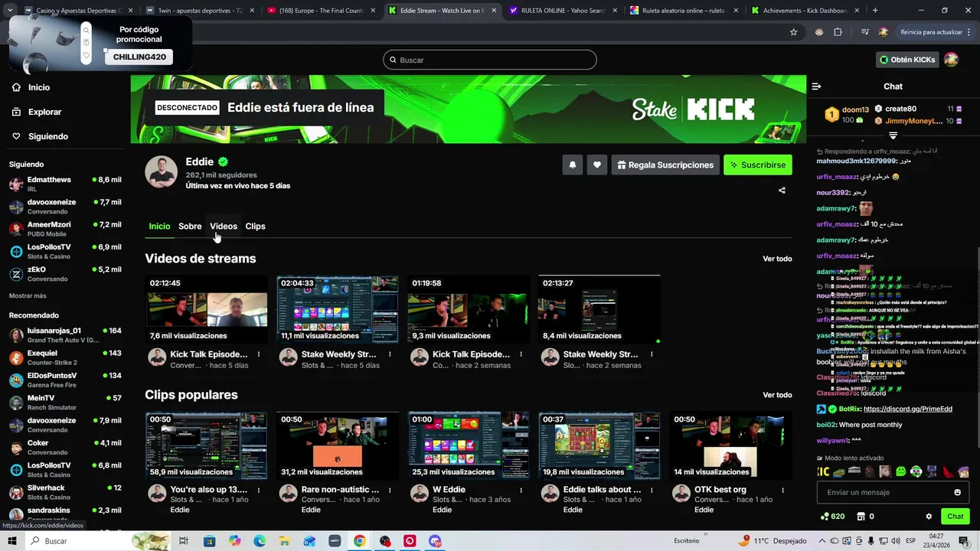Open options menu for 9,3 mil visualizaciones video
Viewport: 980px width, 551px height.
(521, 354)
